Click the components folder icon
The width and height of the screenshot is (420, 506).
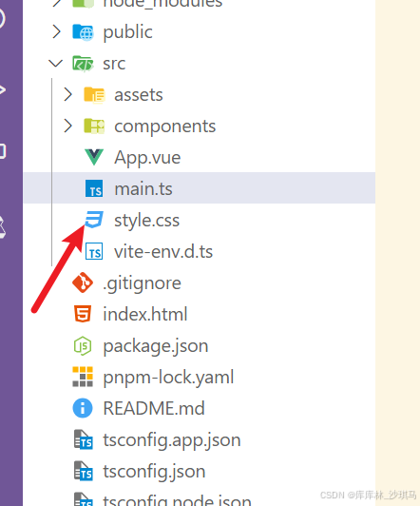(94, 126)
